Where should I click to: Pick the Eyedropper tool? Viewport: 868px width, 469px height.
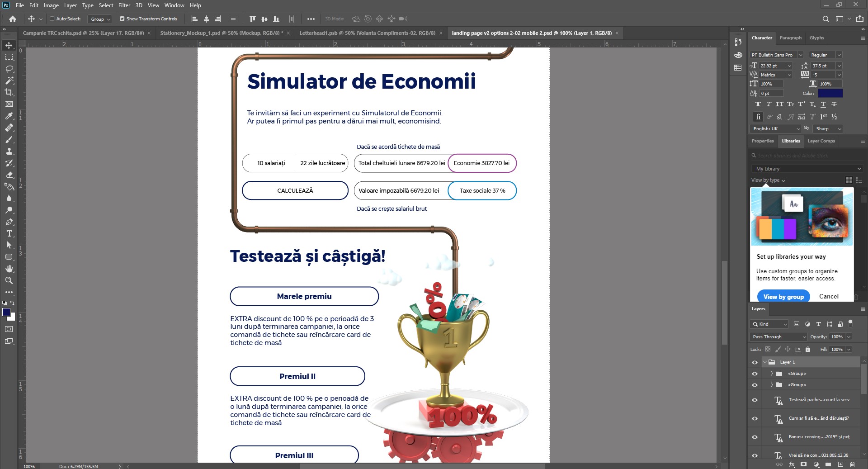[9, 116]
